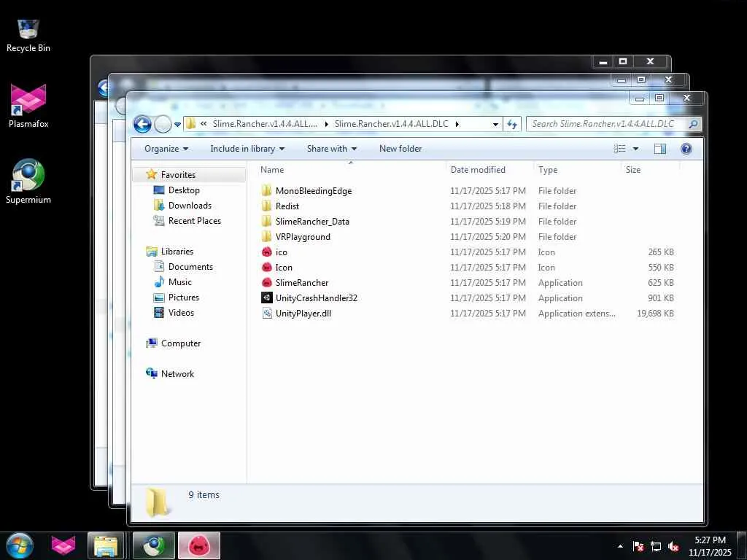Open Supermium from the taskbar
The width and height of the screenshot is (747, 560).
point(153,545)
